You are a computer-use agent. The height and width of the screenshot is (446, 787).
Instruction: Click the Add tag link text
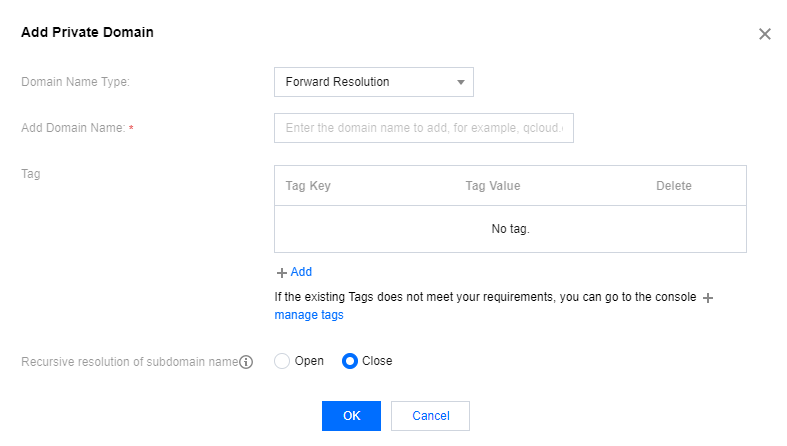[x=301, y=271]
